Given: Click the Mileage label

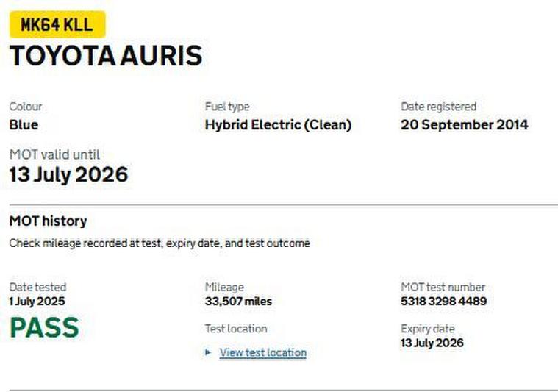Looking at the screenshot, I should click(x=224, y=288).
